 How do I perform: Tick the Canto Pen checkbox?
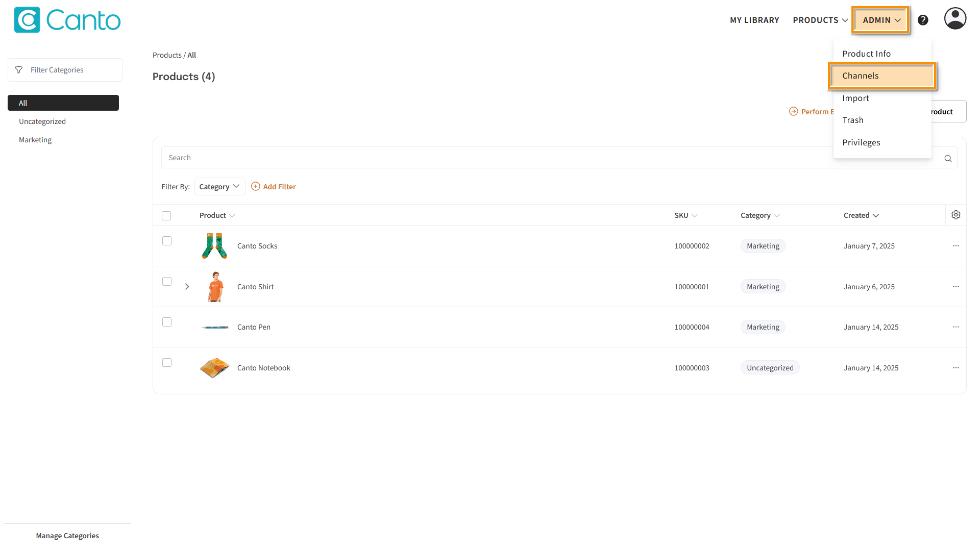[x=167, y=322]
